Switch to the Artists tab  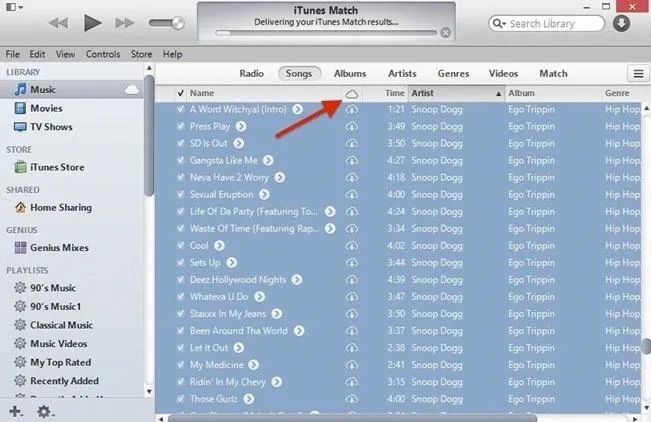pos(402,74)
